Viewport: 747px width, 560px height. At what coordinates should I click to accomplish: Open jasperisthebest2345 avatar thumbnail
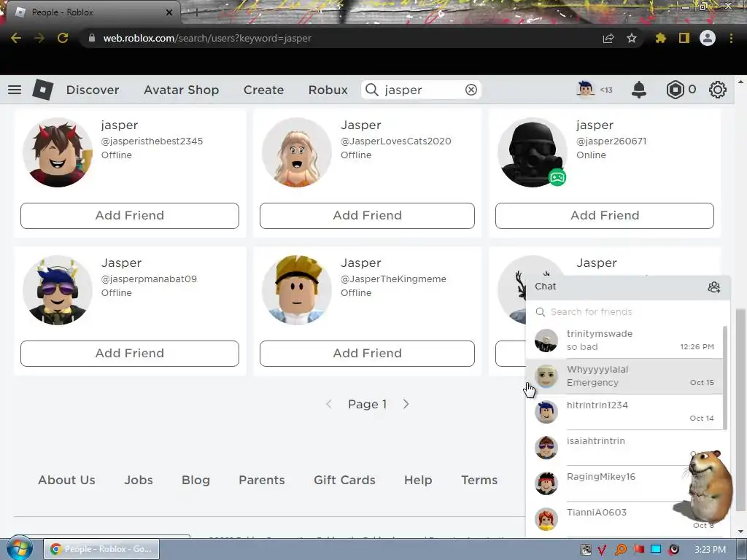pos(58,152)
